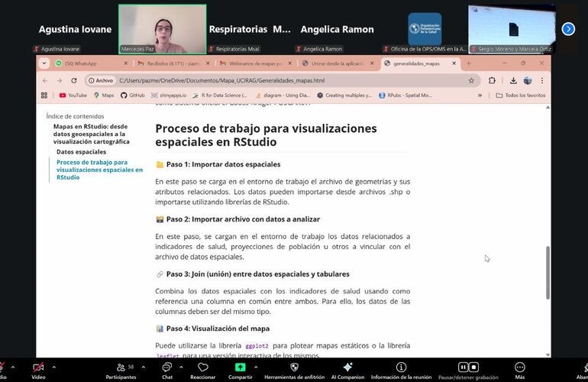
Task: Click the scrollbar up arrow
Action: pyautogui.click(x=548, y=107)
